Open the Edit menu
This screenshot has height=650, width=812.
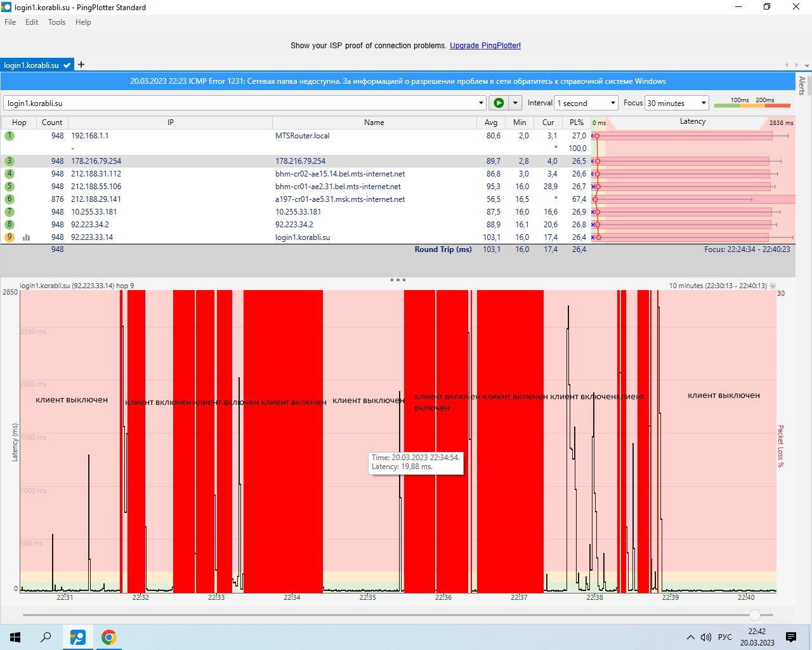[x=32, y=22]
